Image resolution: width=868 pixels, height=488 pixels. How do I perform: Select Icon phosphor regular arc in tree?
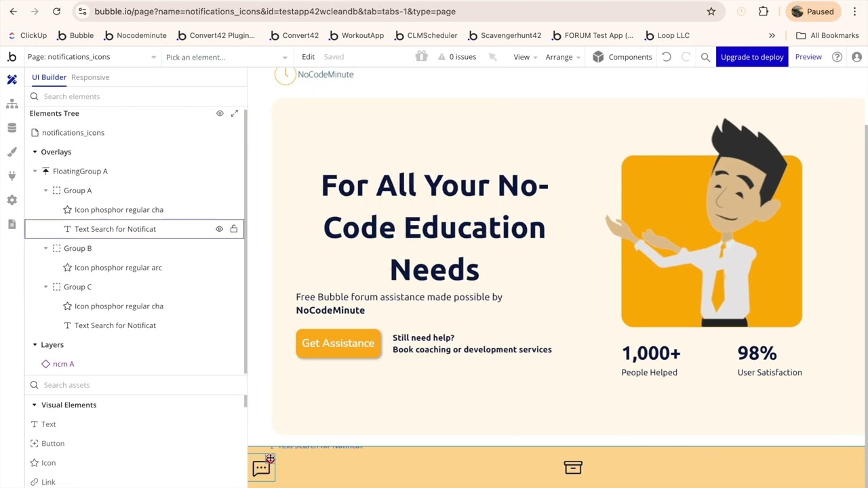[x=118, y=268]
